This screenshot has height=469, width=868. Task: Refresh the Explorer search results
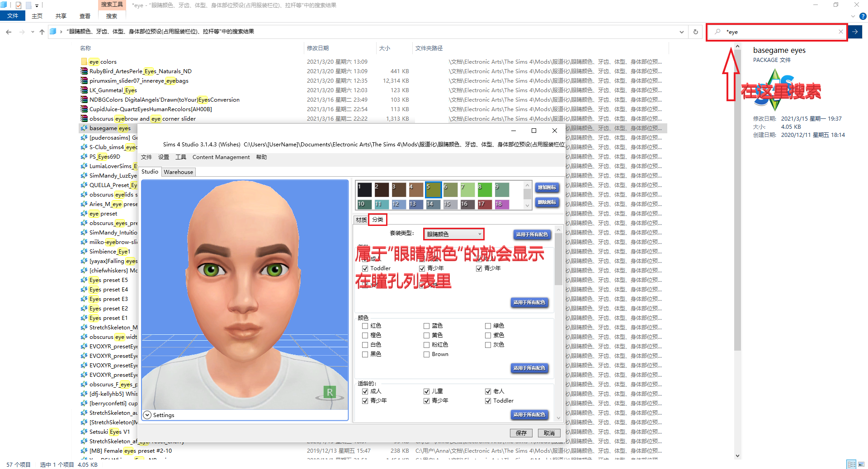click(x=695, y=32)
